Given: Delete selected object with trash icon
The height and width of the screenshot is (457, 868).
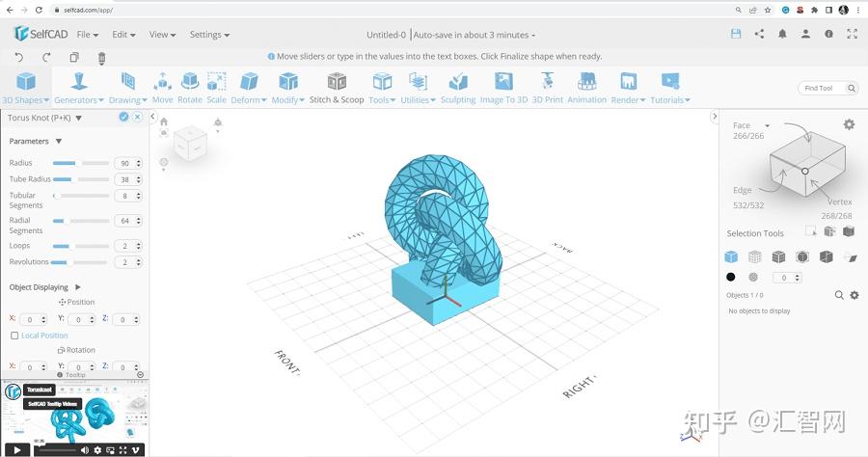Looking at the screenshot, I should coord(101,58).
